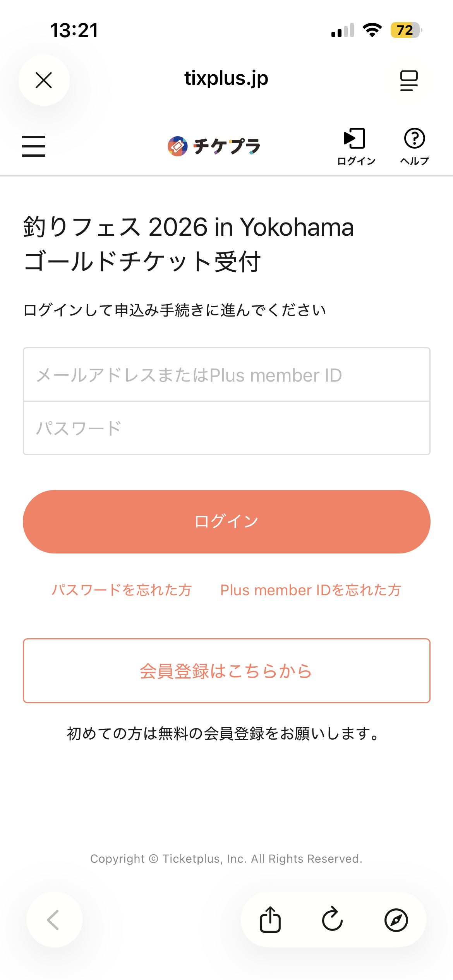Screen dimensions: 453x980
Task: Follow the パスワードを忘れた方 link
Action: pyautogui.click(x=122, y=590)
